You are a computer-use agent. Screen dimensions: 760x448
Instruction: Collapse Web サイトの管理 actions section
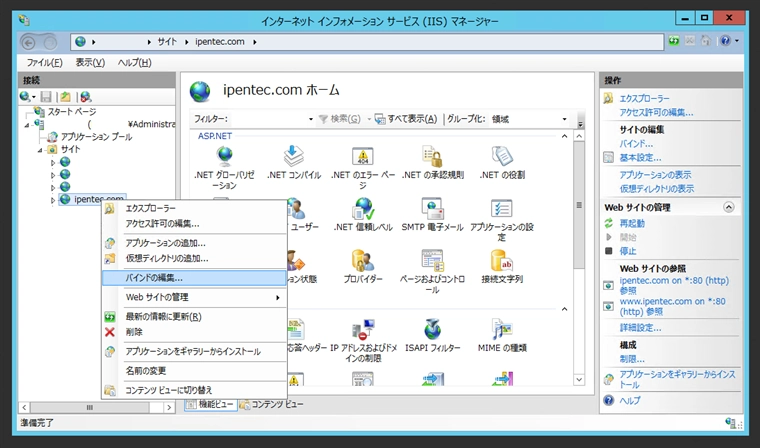[x=728, y=208]
